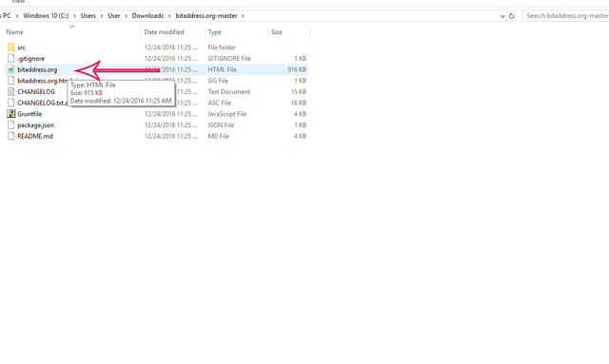Open the src folder icon
The width and height of the screenshot is (609, 364).
pyautogui.click(x=10, y=48)
